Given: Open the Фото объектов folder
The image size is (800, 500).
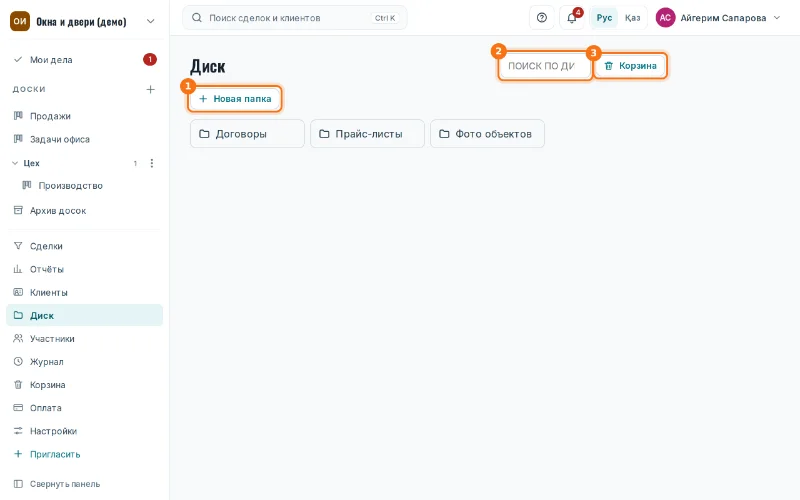Looking at the screenshot, I should (487, 134).
